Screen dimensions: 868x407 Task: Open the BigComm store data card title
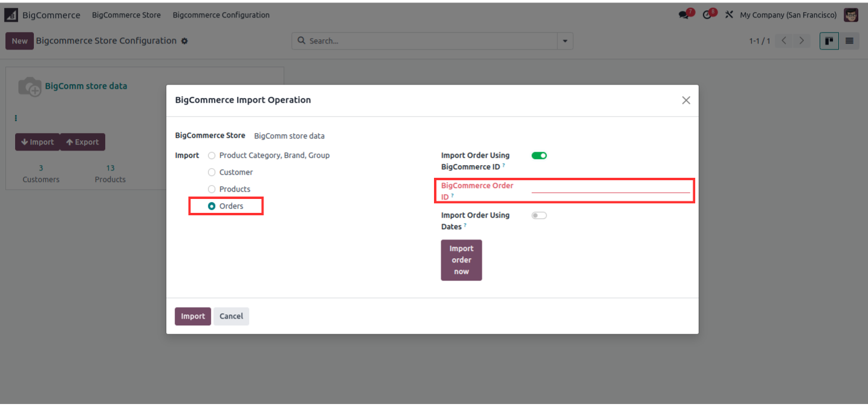point(86,86)
